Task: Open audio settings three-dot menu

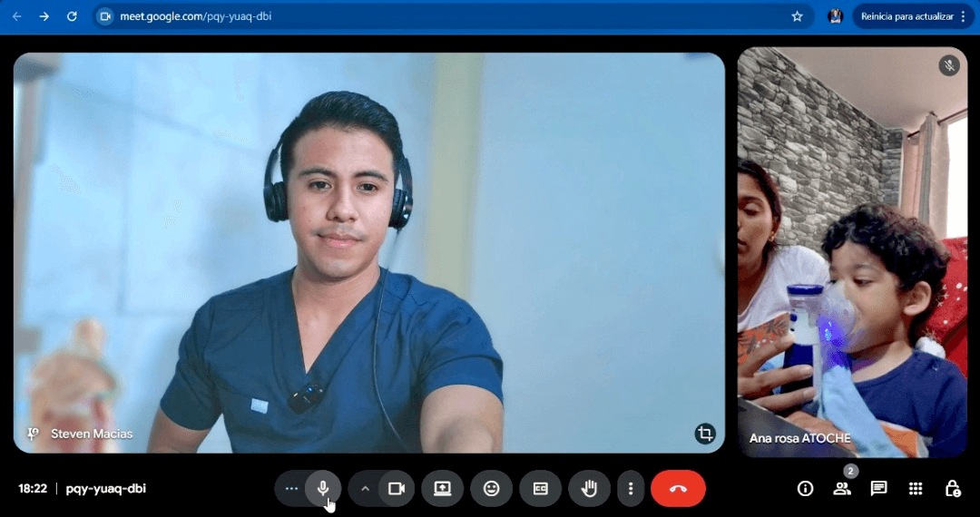Action: (291, 489)
